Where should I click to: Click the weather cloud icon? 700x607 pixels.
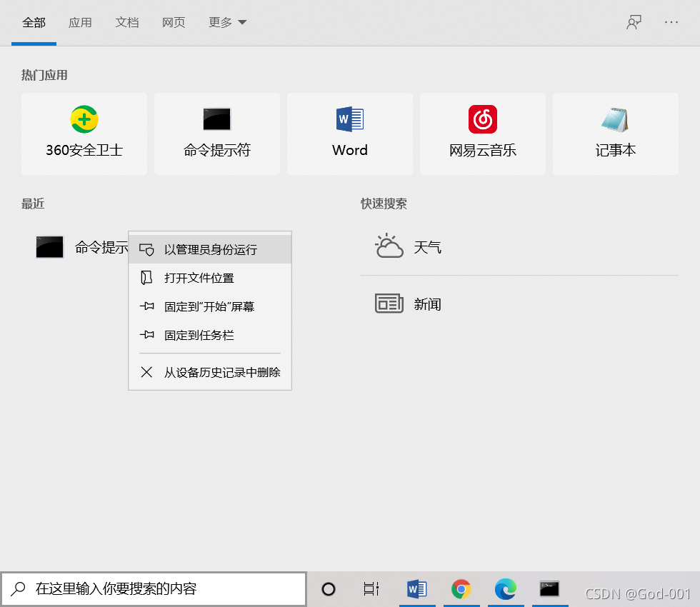coord(389,246)
